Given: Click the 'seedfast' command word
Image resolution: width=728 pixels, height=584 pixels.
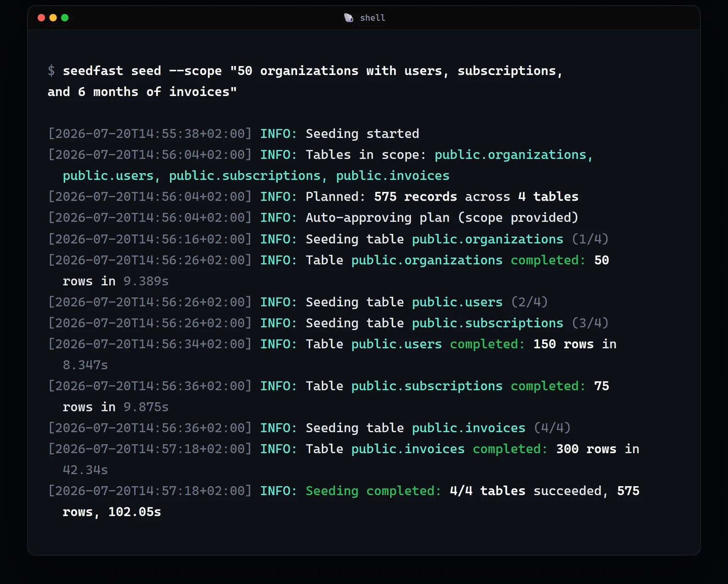Looking at the screenshot, I should [93, 71].
